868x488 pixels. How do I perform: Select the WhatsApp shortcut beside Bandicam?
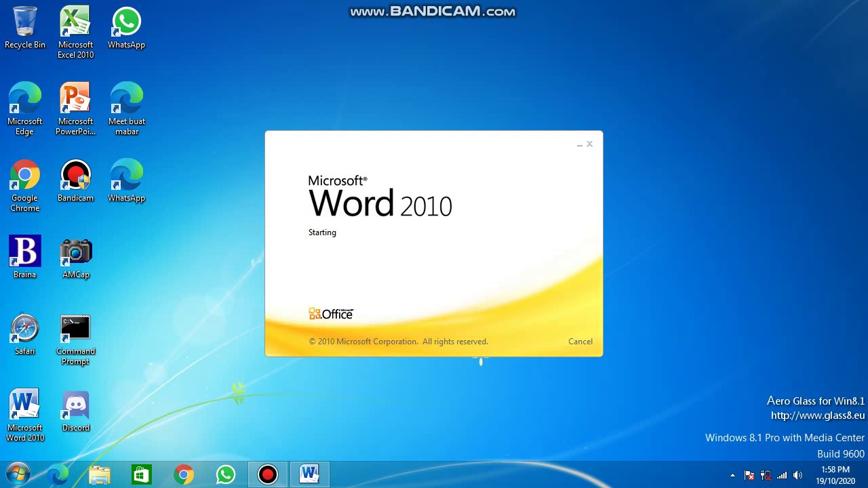pyautogui.click(x=126, y=181)
